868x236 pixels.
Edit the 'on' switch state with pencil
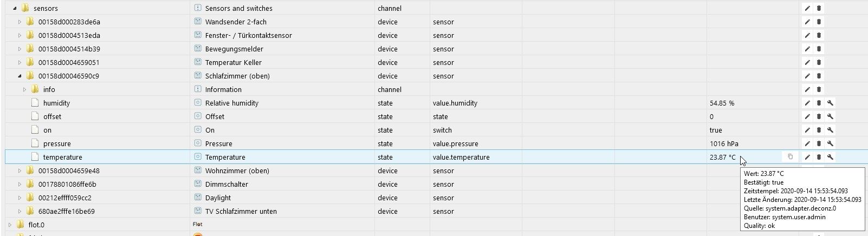807,130
